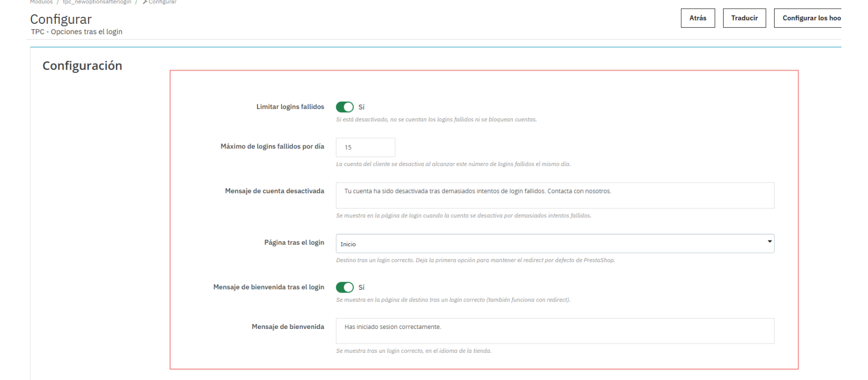Focus the Máximo de logins fallidos field
Viewport: 868px width, 380px height.
tap(366, 147)
